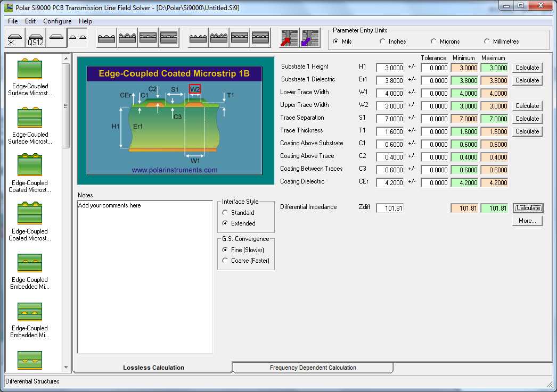Open the Help menu
This screenshot has height=392, width=557.
point(85,21)
